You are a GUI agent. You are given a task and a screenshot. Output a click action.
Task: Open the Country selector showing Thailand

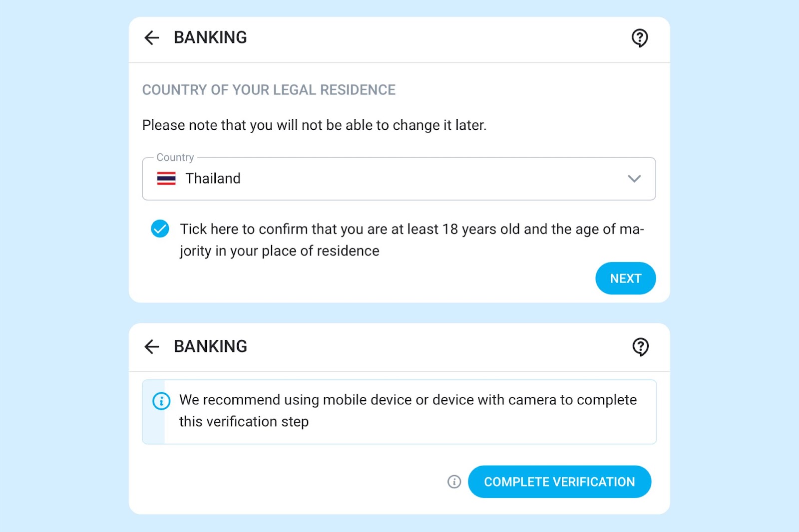click(399, 179)
